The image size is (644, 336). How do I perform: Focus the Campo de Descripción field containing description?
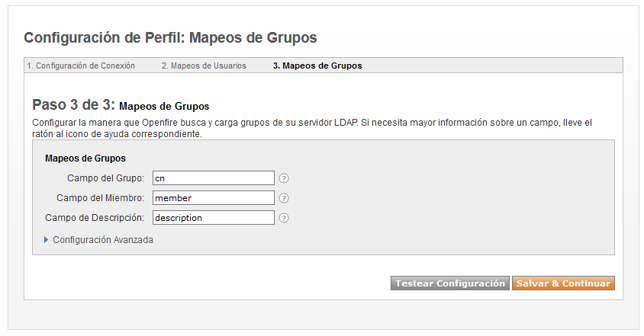pyautogui.click(x=214, y=217)
